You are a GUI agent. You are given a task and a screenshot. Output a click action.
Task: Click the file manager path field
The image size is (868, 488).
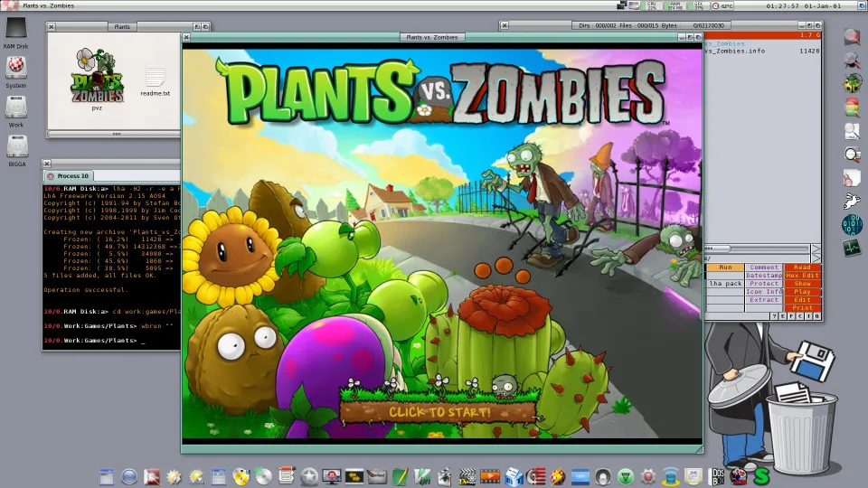click(757, 258)
